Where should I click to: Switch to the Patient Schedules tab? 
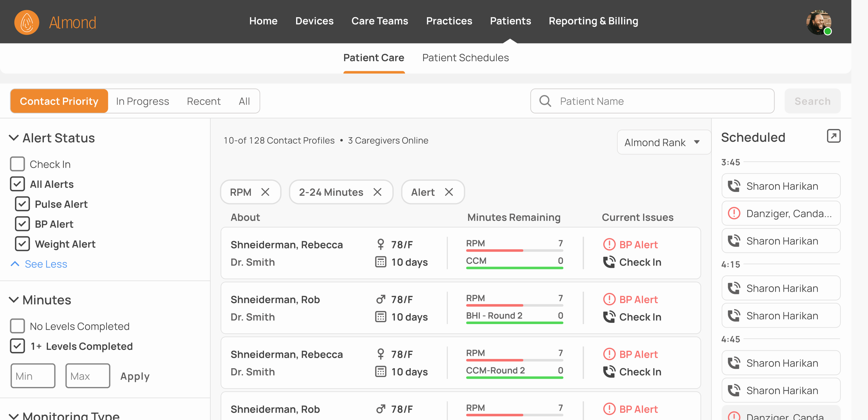465,58
